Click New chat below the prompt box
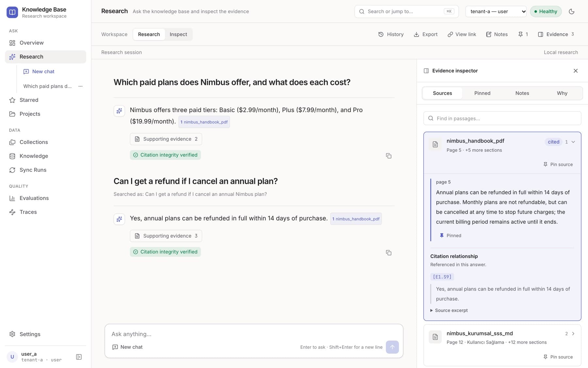The height and width of the screenshot is (368, 588). 128,347
